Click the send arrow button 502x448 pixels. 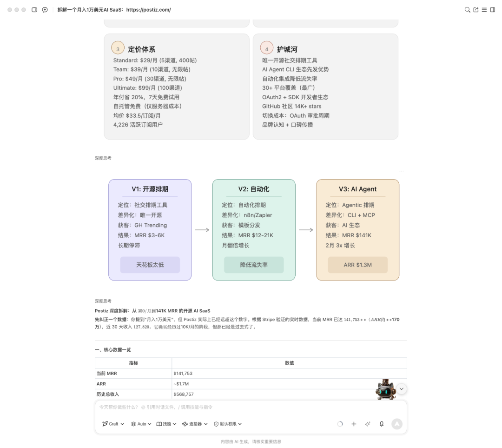(x=397, y=424)
